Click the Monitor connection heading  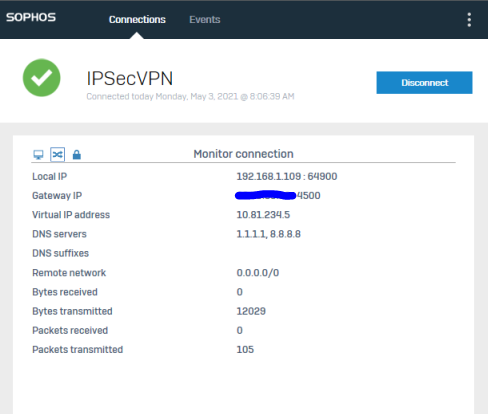243,154
